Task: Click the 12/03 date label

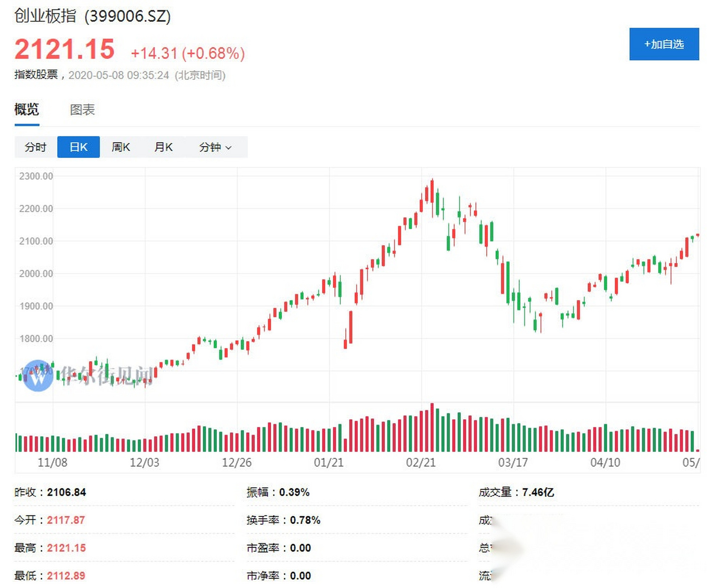Action: (144, 463)
